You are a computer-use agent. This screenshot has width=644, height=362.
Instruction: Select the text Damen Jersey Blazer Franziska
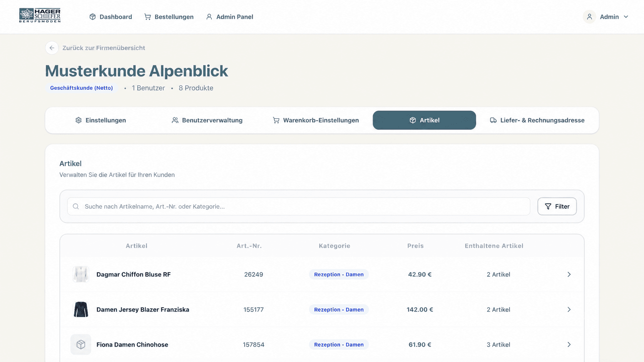(x=143, y=310)
